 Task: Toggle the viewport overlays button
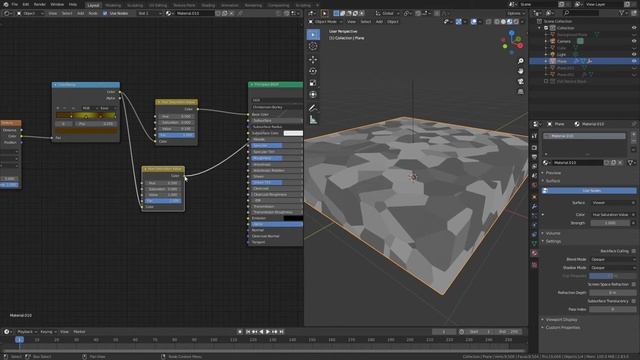[473, 22]
